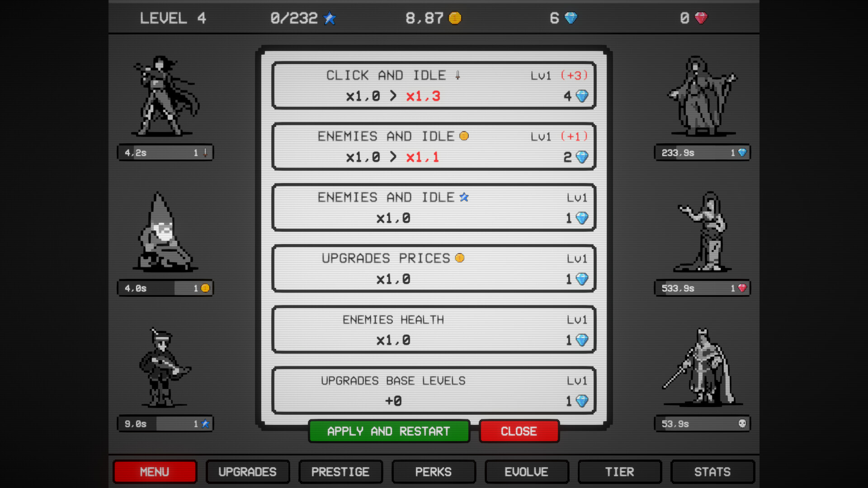
Task: Select the armored knight with sword sprite
Action: click(703, 367)
